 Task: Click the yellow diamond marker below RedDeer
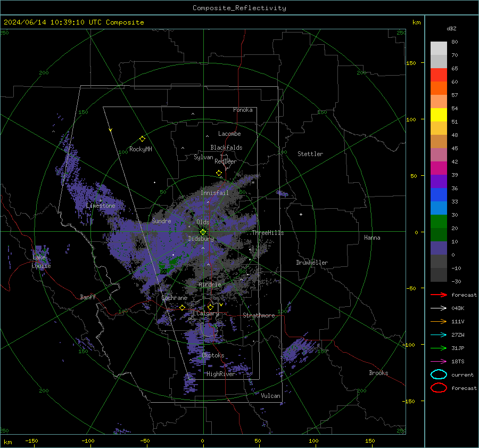[219, 173]
